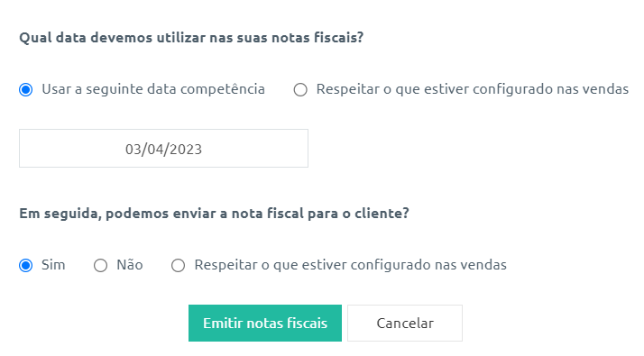Screen dimensions: 644x356
Task: Focus the date value 03/04/2023
Action: pos(163,149)
